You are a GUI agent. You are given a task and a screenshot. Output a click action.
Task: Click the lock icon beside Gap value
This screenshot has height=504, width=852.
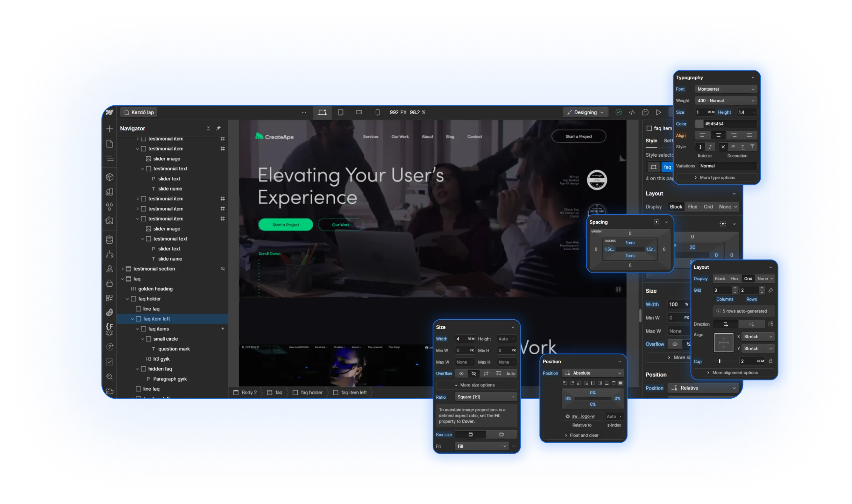771,361
